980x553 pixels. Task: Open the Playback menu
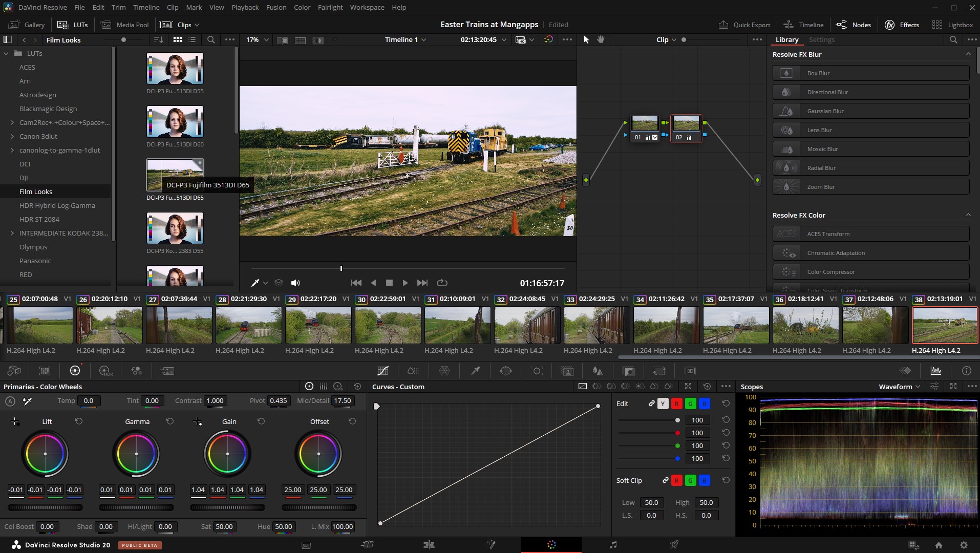point(245,7)
